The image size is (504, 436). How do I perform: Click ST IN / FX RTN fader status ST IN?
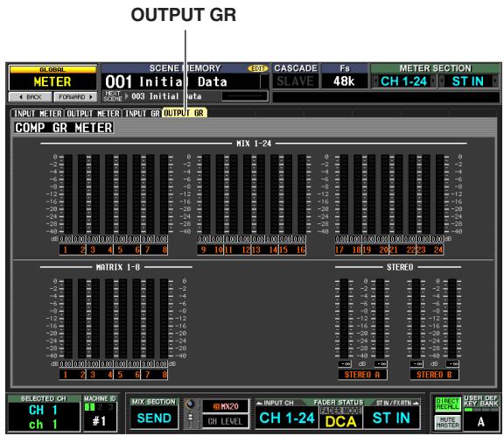[391, 418]
